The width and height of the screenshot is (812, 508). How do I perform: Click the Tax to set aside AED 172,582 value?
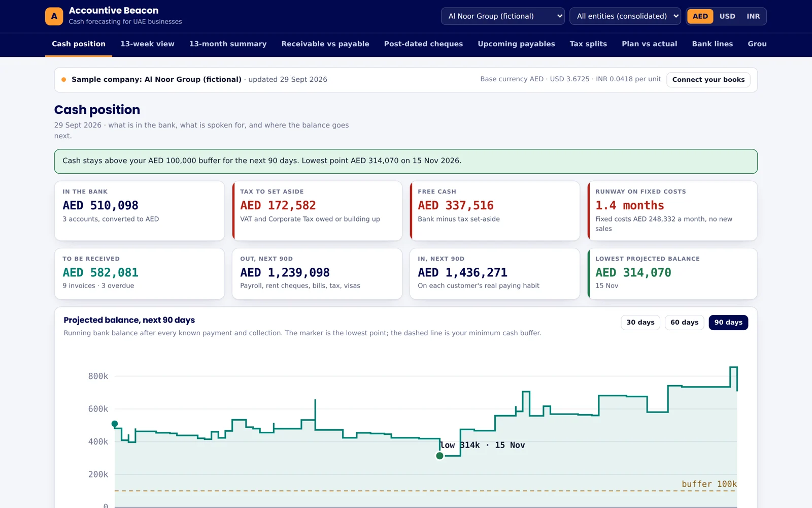278,205
